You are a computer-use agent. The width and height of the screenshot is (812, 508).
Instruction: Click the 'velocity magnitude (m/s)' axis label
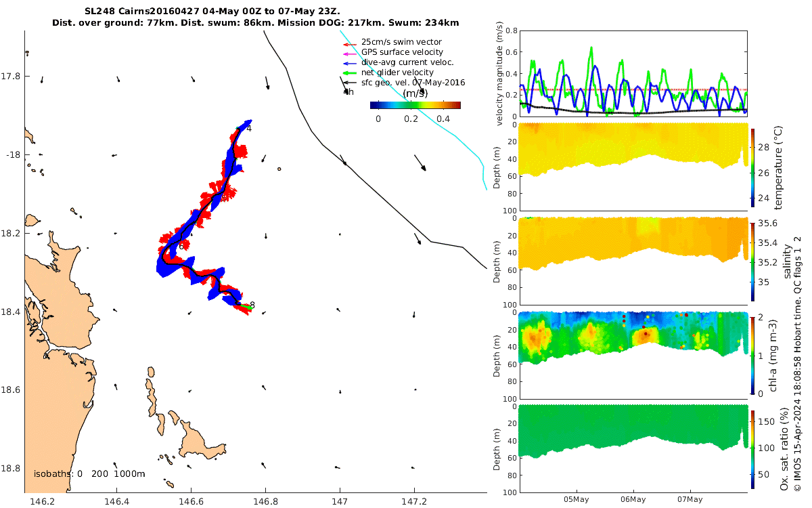[x=501, y=74]
